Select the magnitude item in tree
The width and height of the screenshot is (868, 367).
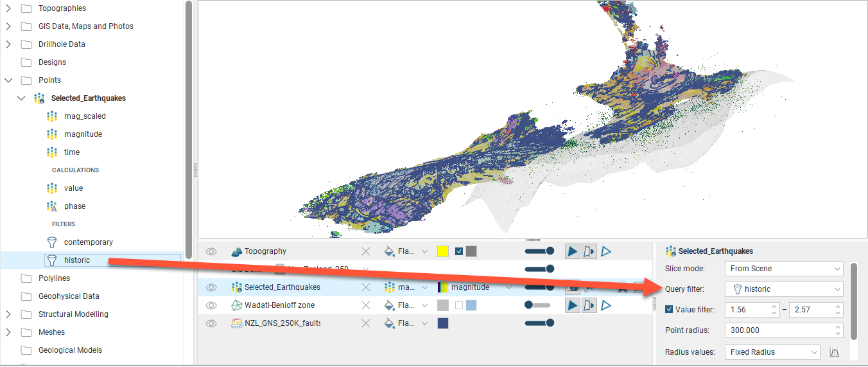[x=83, y=134]
